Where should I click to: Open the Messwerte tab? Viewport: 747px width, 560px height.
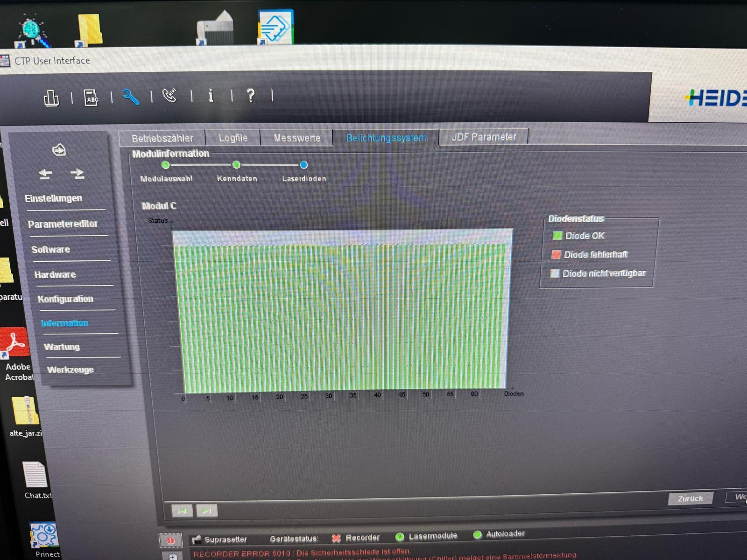point(297,138)
